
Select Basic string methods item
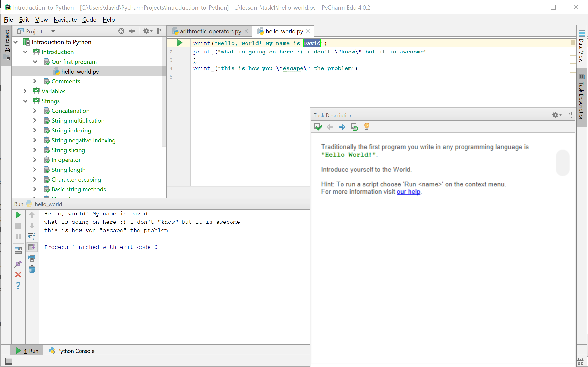click(79, 189)
